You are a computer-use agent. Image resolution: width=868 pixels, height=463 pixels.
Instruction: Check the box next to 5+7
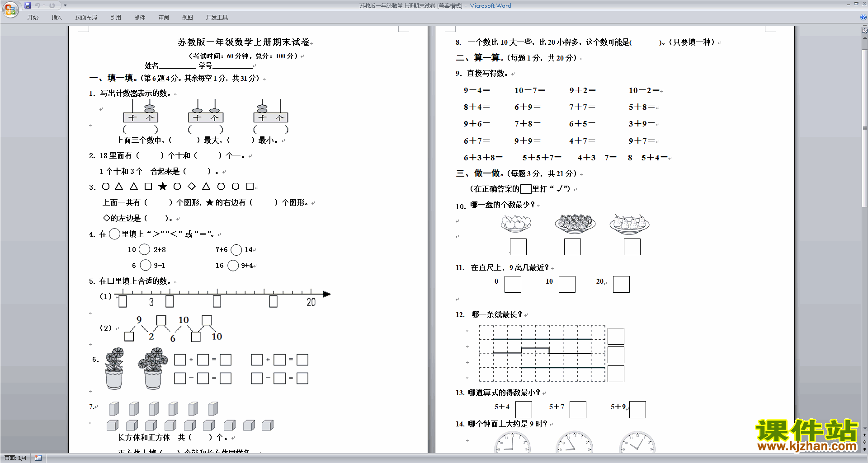[x=578, y=410]
